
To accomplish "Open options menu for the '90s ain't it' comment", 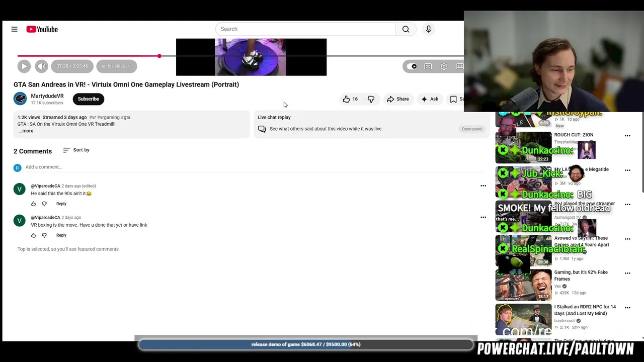I will pos(483,186).
